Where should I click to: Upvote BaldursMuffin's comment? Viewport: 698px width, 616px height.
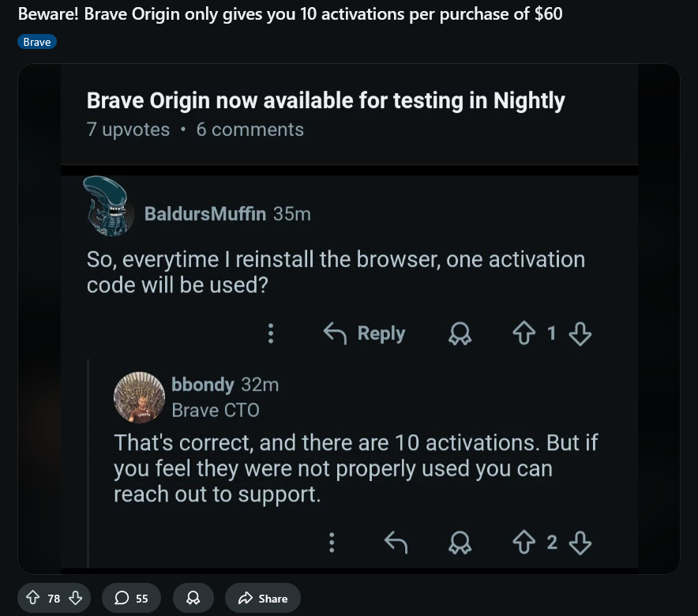(523, 334)
